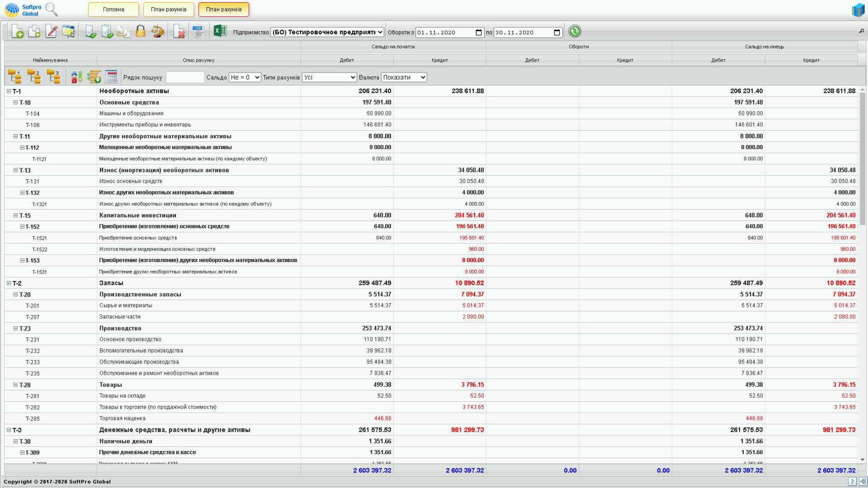The width and height of the screenshot is (868, 488).
Task: Click the Опис рахунку column header
Action: tap(199, 60)
